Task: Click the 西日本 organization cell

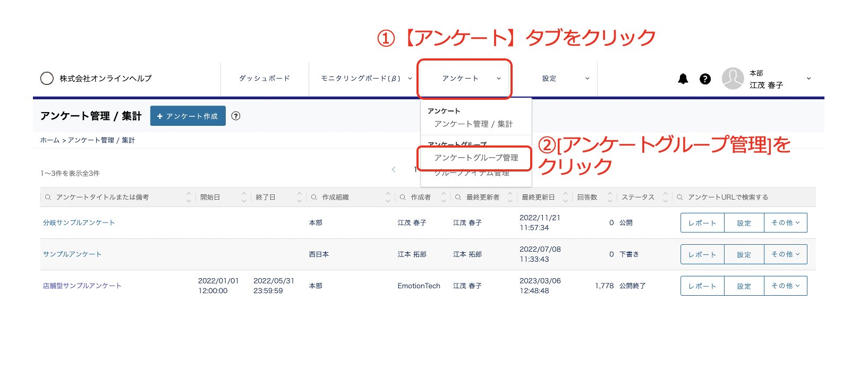Action: point(319,254)
